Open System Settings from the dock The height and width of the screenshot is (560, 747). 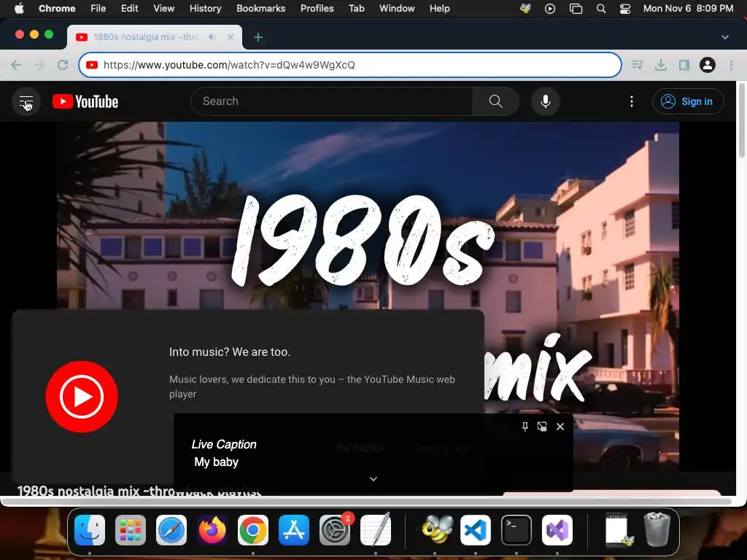334,530
